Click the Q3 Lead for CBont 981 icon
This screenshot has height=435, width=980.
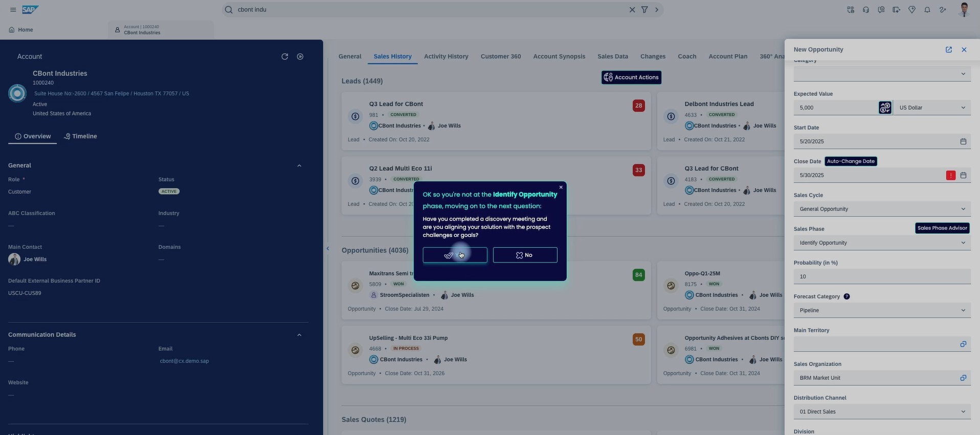click(x=355, y=117)
